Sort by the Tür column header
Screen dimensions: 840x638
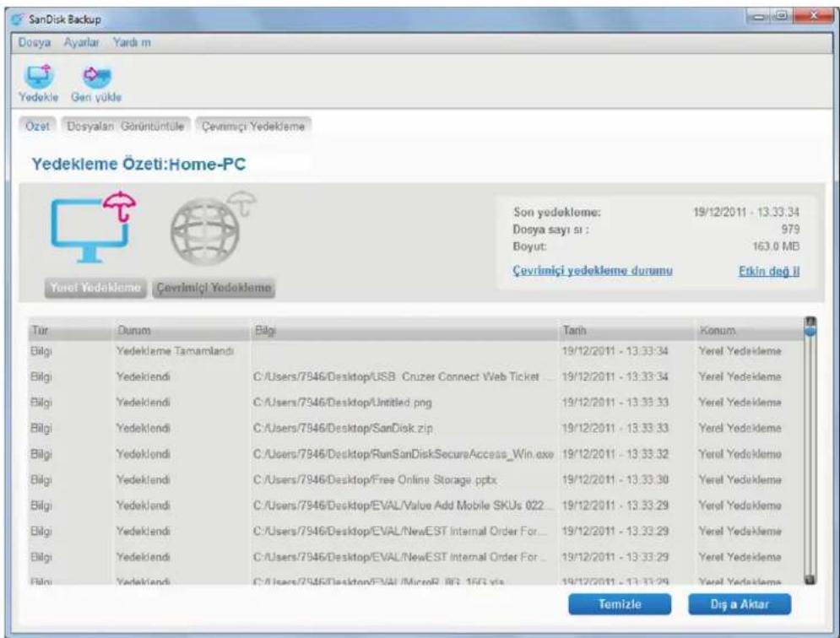[70, 331]
